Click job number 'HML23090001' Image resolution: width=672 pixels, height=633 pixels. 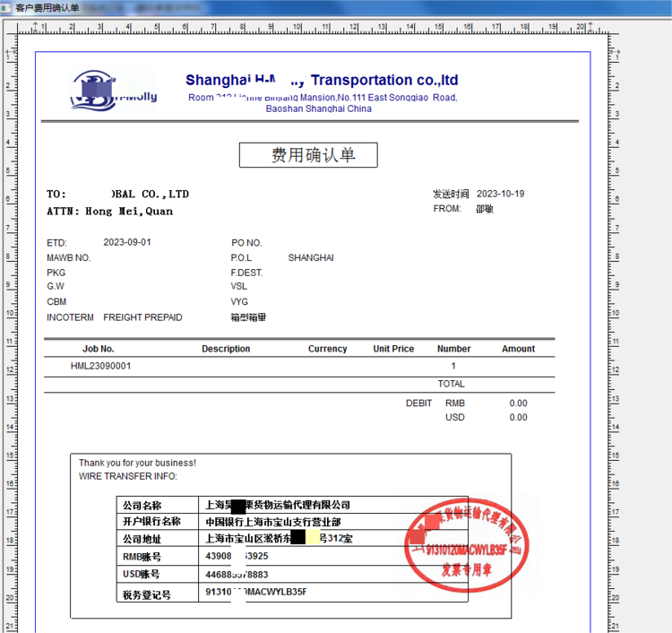(x=100, y=366)
